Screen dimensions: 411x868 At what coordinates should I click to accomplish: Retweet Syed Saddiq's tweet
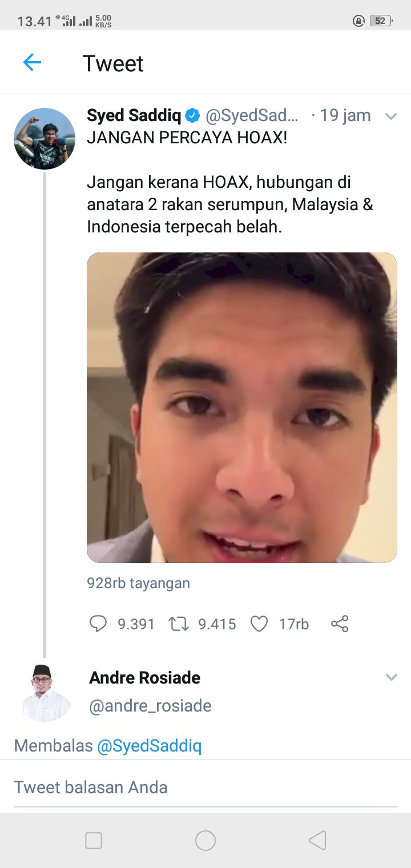coord(178,624)
